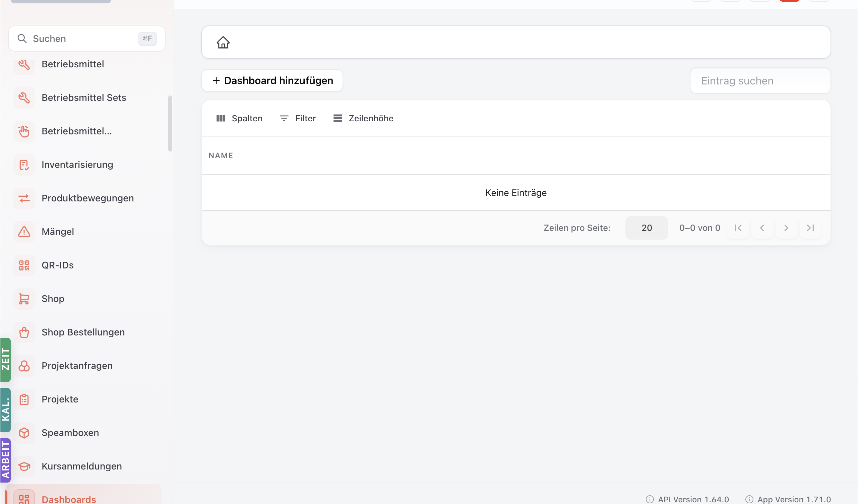Click info icon next to App Version
Screen dimensions: 858x504
click(749, 499)
